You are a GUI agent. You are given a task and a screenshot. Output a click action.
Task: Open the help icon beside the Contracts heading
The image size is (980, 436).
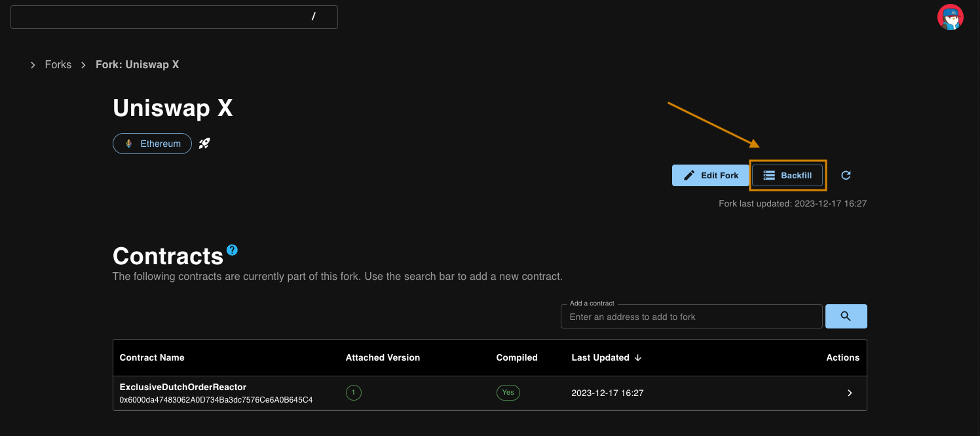click(232, 250)
